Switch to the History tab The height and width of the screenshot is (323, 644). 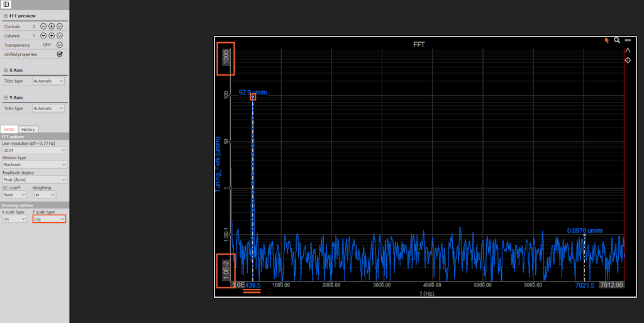click(28, 130)
